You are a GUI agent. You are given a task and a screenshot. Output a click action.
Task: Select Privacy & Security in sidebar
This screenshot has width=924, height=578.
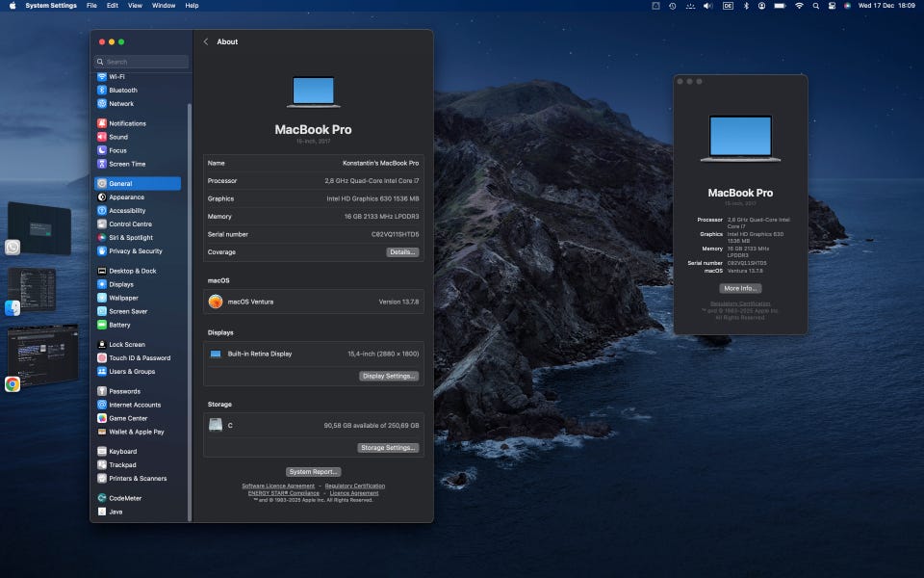tap(135, 251)
